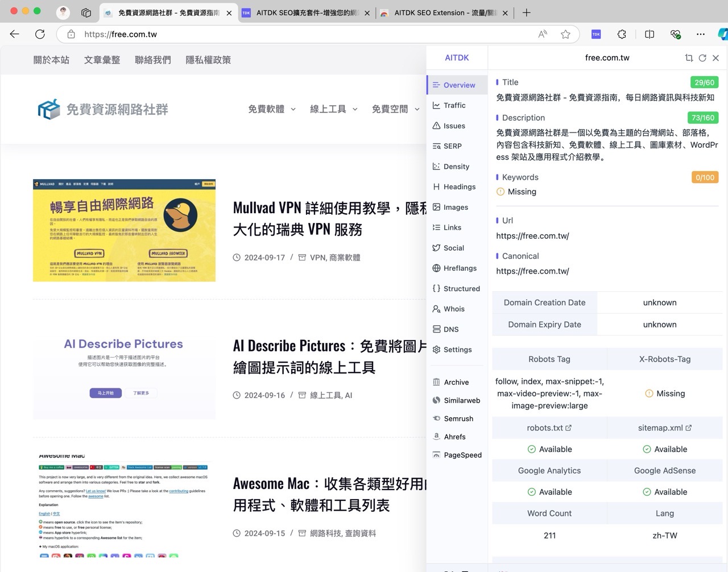Open the Extensions puzzle icon
Screen dimensions: 728x572
[622, 34]
